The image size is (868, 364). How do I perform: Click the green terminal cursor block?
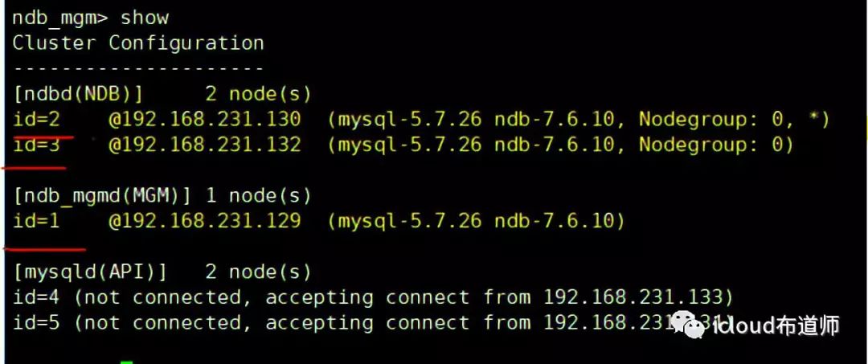[126, 361]
